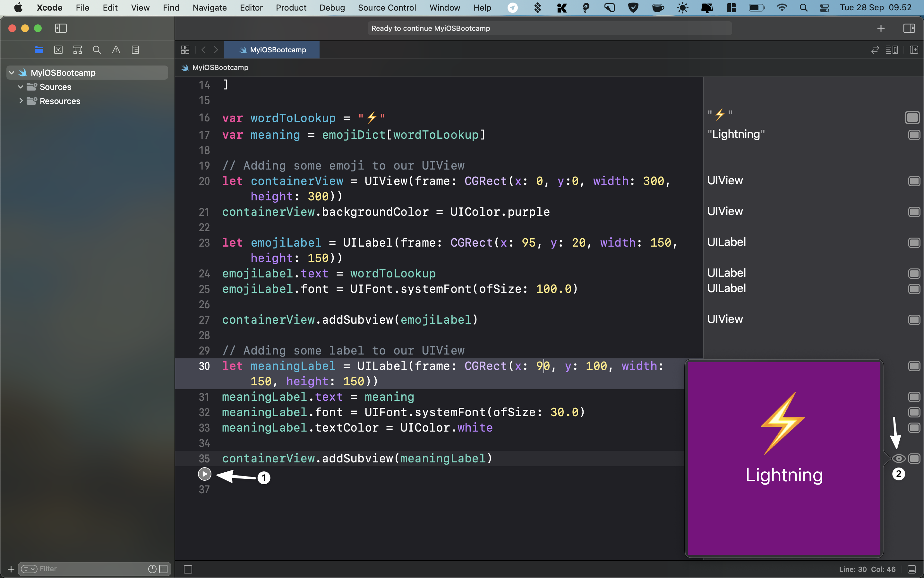924x578 pixels.
Task: Click the editor review swap arrows icon
Action: 875,50
